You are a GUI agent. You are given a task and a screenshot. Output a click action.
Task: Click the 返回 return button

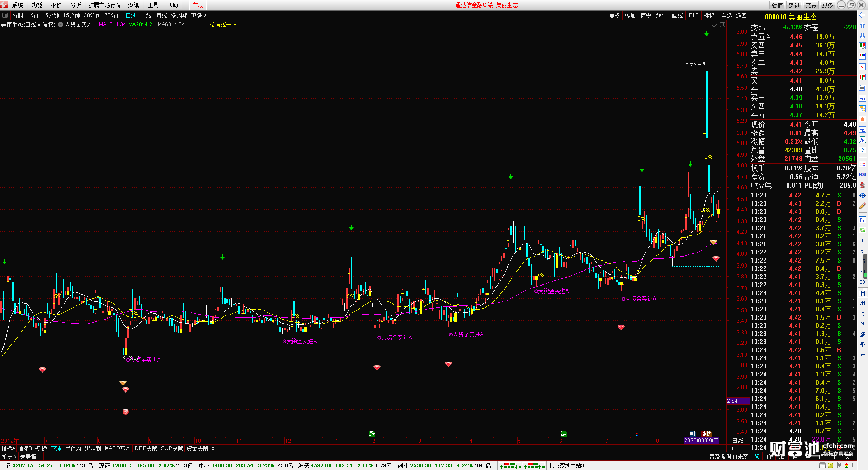point(741,15)
